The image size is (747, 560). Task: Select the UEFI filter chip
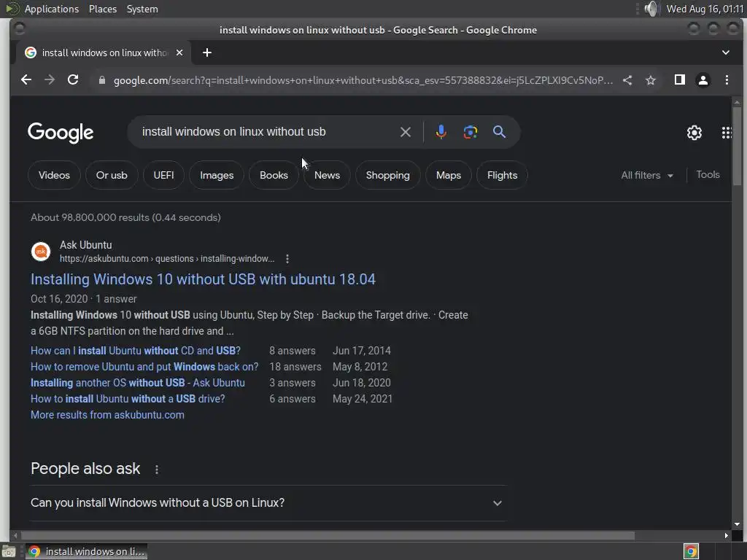click(x=164, y=175)
